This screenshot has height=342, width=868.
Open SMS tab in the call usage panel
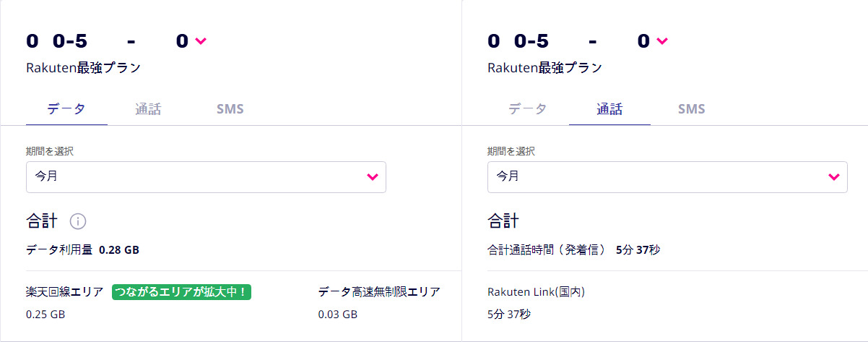pos(691,109)
